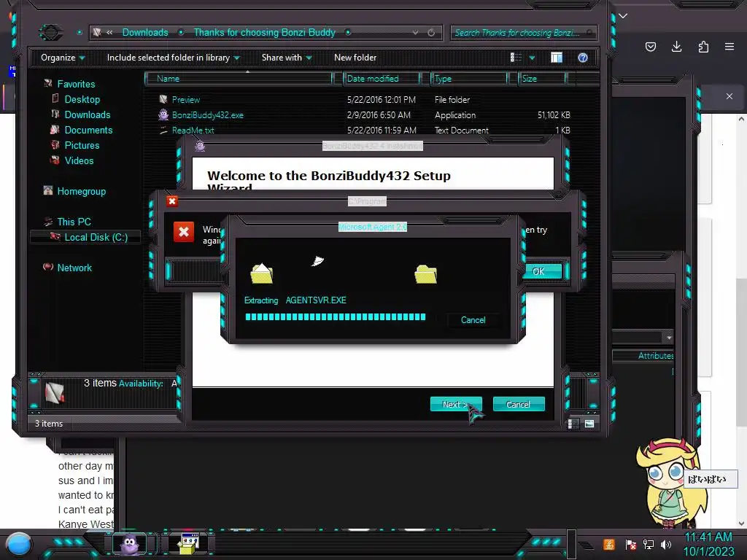The width and height of the screenshot is (747, 560).
Task: Click the Explorer back/forward navigation orb
Action: pyautogui.click(x=51, y=32)
